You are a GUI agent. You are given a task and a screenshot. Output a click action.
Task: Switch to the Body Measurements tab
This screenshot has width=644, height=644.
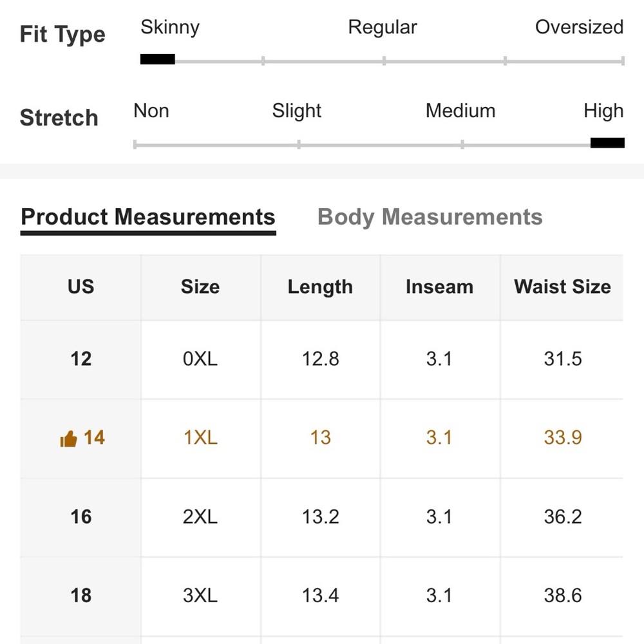[430, 217]
